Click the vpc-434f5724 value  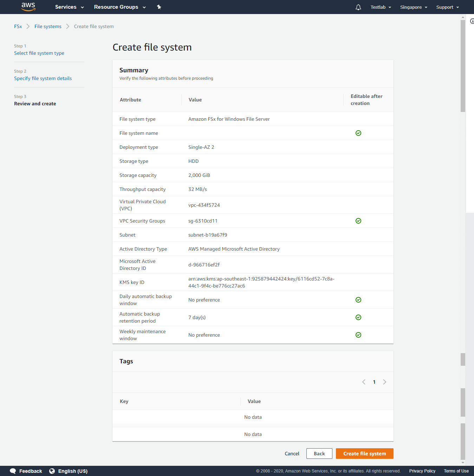coord(204,205)
